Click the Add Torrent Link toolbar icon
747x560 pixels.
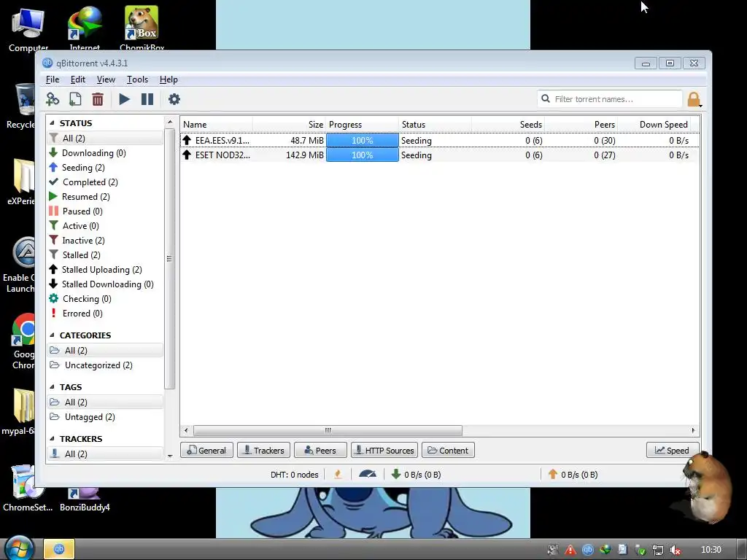53,99
